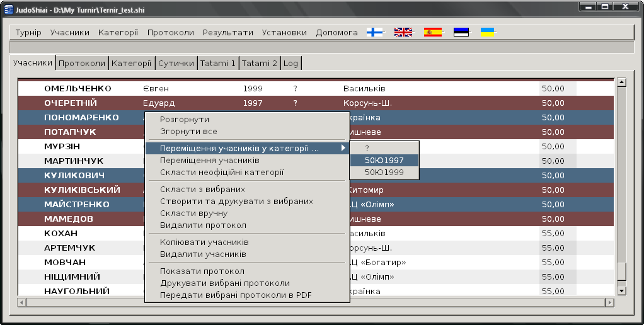The width and height of the screenshot is (644, 325).
Task: Open the Результати menu
Action: click(x=227, y=32)
